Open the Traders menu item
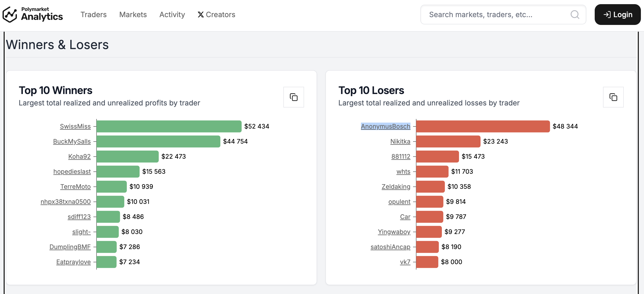This screenshot has height=294, width=644. pos(93,15)
